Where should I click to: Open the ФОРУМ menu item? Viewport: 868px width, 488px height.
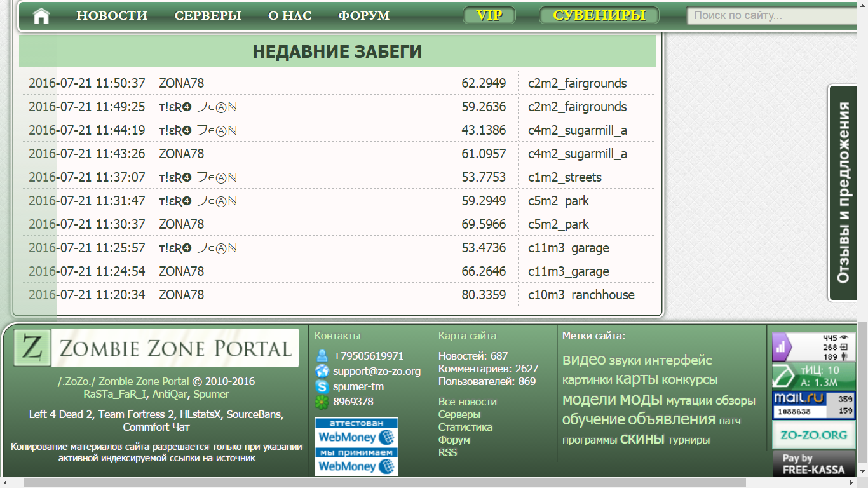point(363,16)
